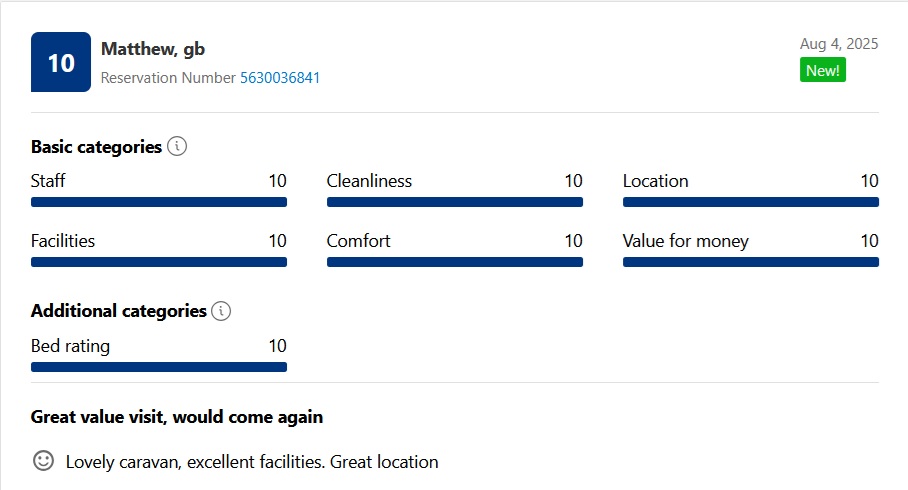The image size is (908, 490).
Task: Click the Bed rating bar
Action: click(159, 367)
